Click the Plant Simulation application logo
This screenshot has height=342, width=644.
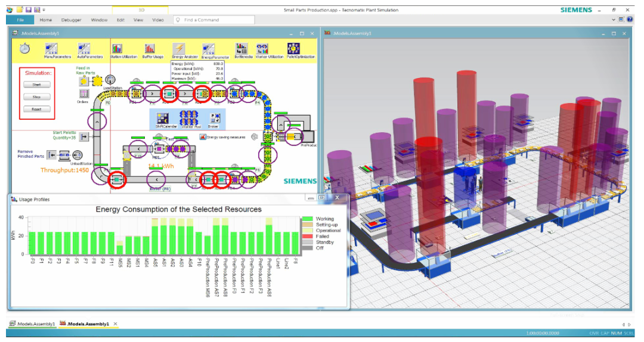(x=10, y=10)
